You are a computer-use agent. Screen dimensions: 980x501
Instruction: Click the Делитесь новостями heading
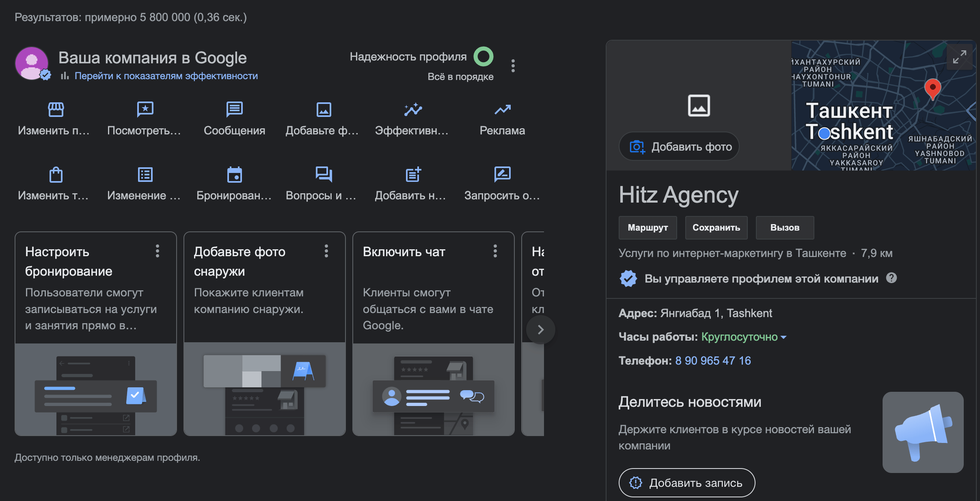click(x=690, y=402)
